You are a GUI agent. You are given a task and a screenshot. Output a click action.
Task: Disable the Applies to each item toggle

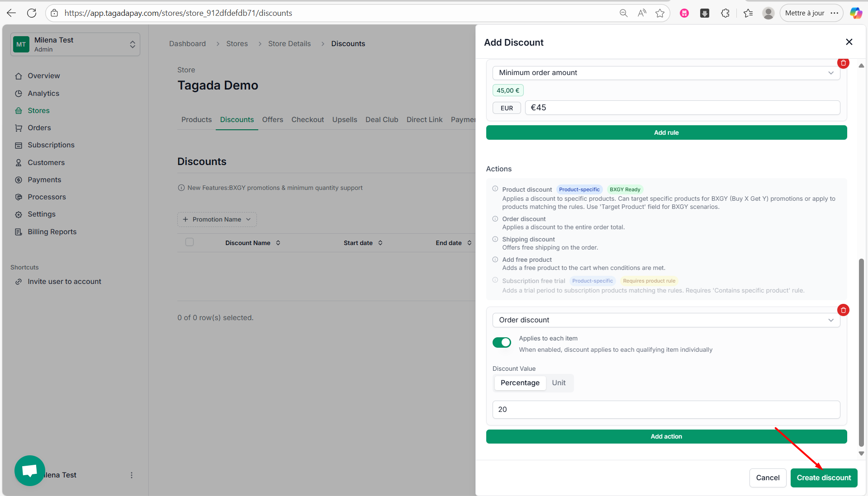502,343
